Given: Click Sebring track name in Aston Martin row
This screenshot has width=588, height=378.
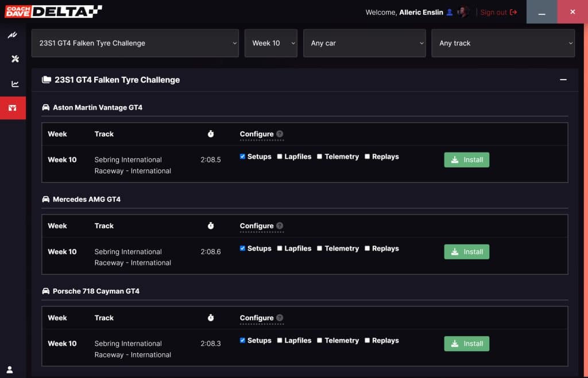Looking at the screenshot, I should 133,165.
